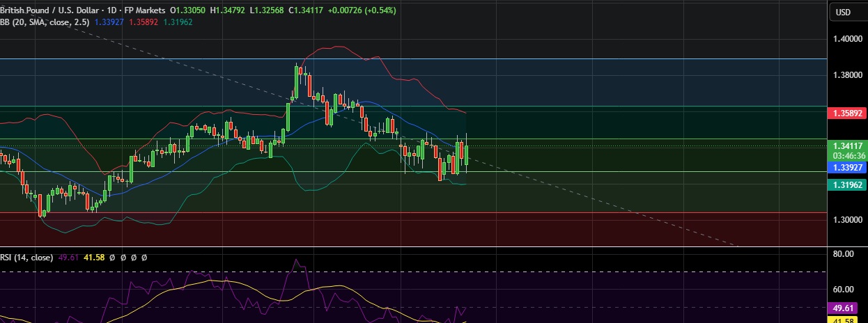Screen dimensions: 868x323
Task: Click the pane divider above the RSI panel
Action: pyautogui.click(x=418, y=247)
